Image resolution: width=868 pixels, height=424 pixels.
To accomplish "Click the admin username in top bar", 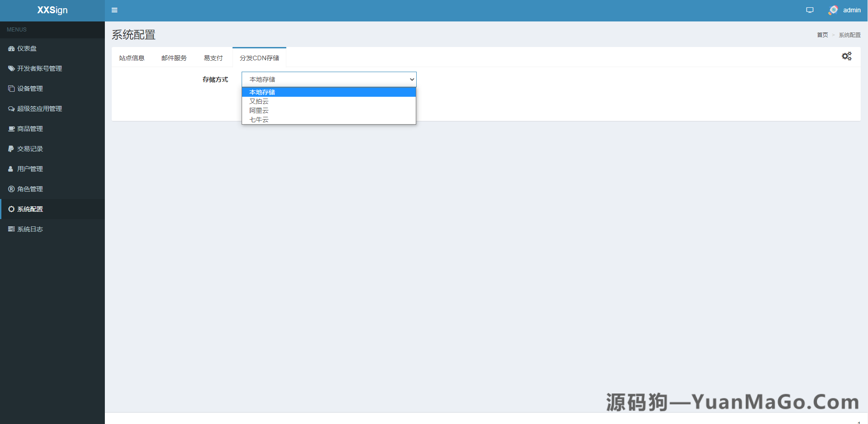I will click(852, 10).
